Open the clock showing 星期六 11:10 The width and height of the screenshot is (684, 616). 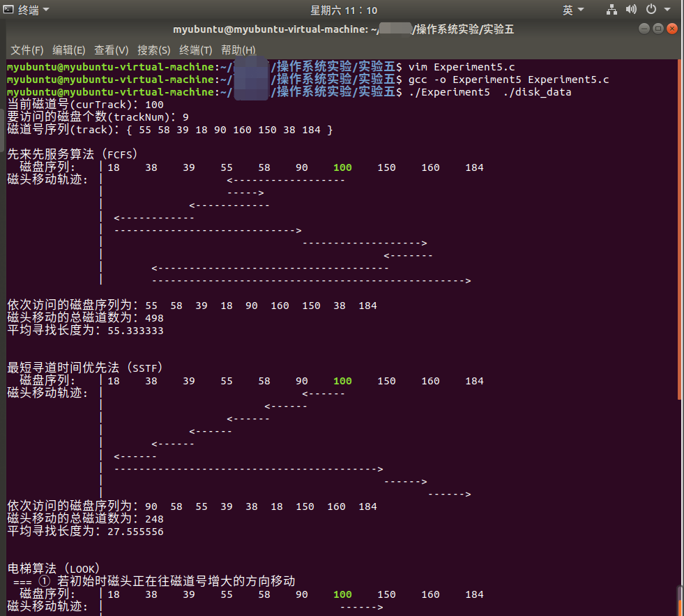pyautogui.click(x=343, y=10)
